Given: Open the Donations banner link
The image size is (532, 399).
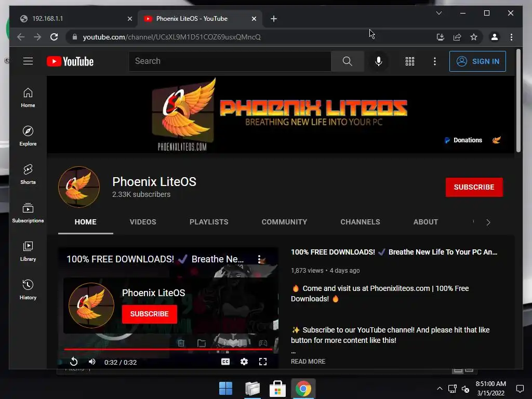Looking at the screenshot, I should click(x=464, y=140).
